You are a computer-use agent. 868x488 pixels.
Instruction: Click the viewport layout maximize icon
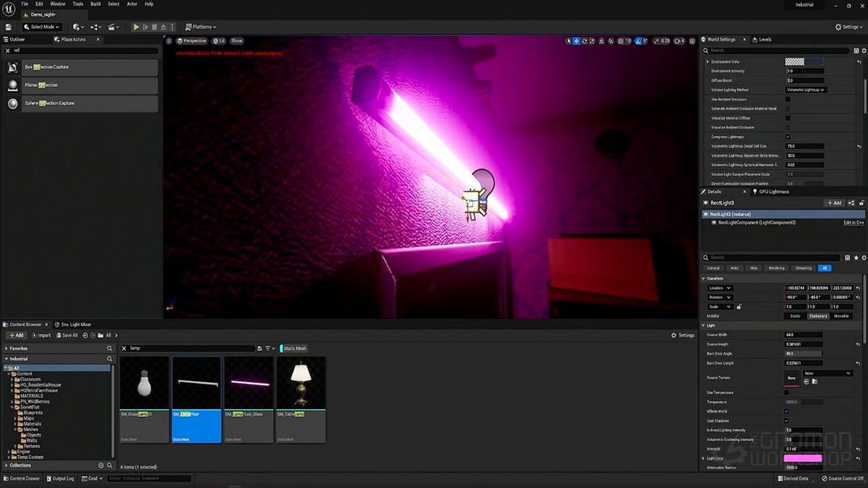pyautogui.click(x=691, y=40)
